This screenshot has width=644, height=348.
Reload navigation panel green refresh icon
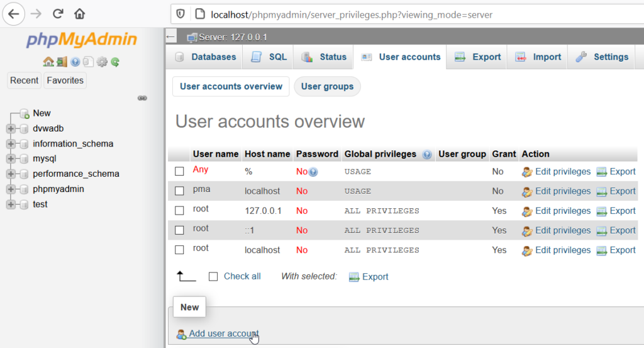click(x=115, y=62)
